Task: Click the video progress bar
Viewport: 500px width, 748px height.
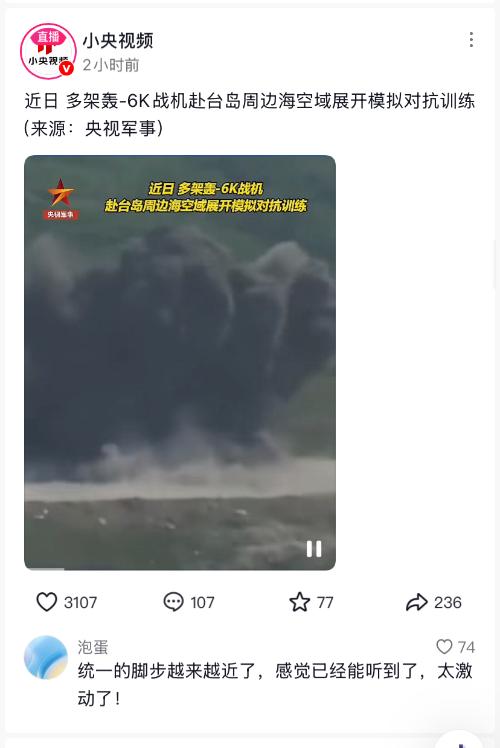Action: pos(180,568)
